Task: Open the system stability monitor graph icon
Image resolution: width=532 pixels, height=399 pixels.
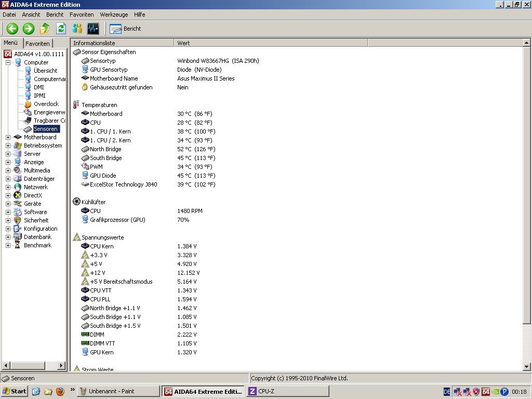Action: pyautogui.click(x=93, y=29)
